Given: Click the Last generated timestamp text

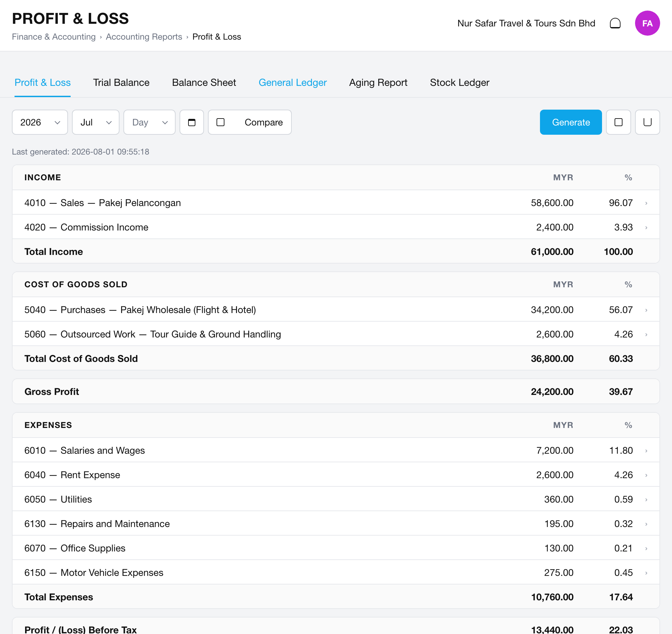Looking at the screenshot, I should click(81, 152).
